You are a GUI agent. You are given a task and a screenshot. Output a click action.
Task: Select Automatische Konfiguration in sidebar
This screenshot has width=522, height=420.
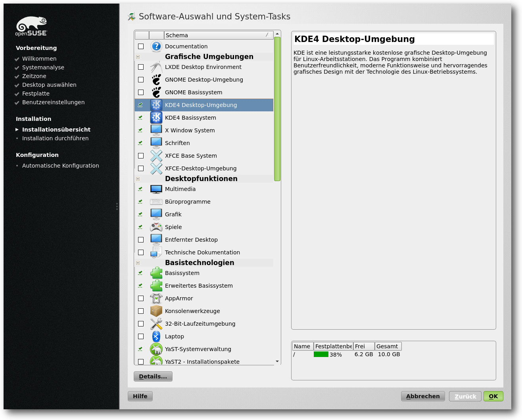pos(61,166)
